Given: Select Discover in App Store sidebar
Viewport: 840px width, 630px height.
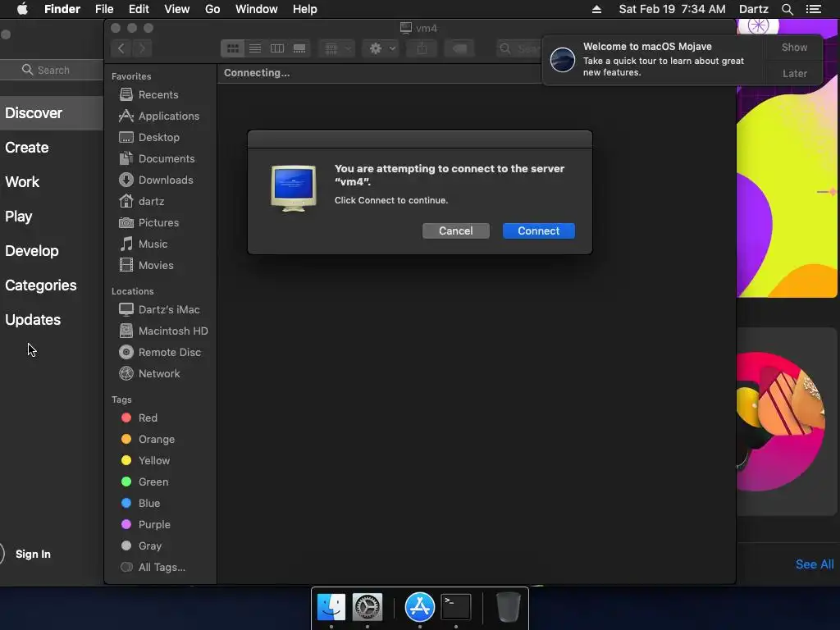Looking at the screenshot, I should pyautogui.click(x=52, y=113).
